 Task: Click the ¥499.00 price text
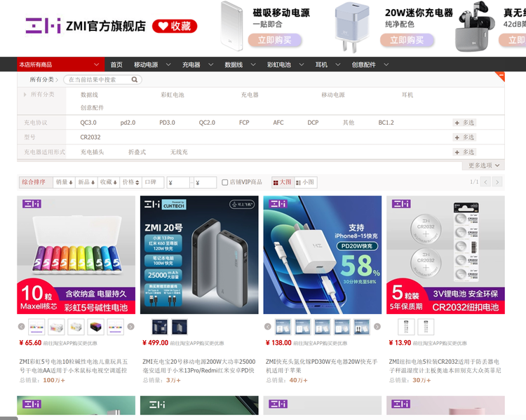click(x=155, y=343)
